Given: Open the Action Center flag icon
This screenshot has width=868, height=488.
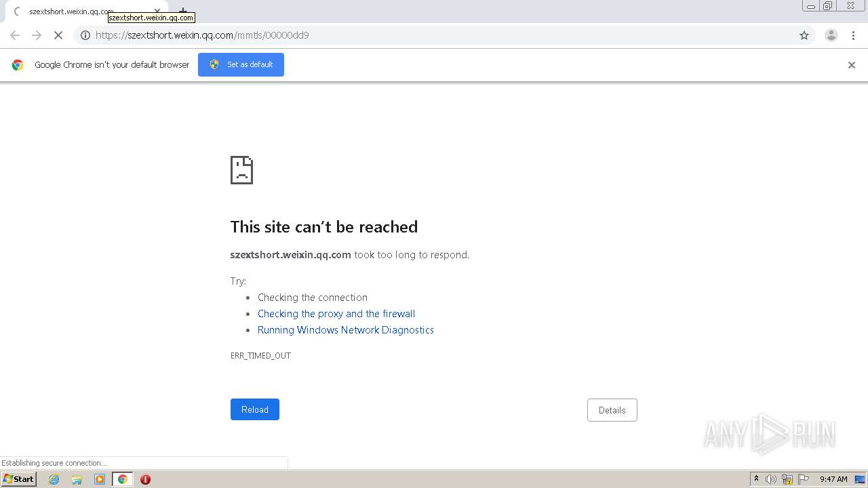Looking at the screenshot, I should tap(804, 479).
